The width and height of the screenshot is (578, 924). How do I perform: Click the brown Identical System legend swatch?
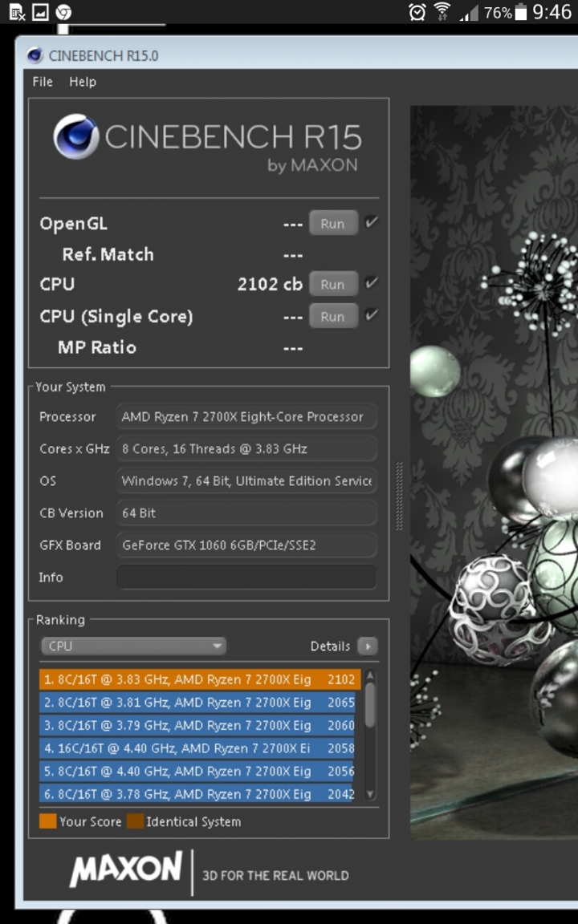135,821
